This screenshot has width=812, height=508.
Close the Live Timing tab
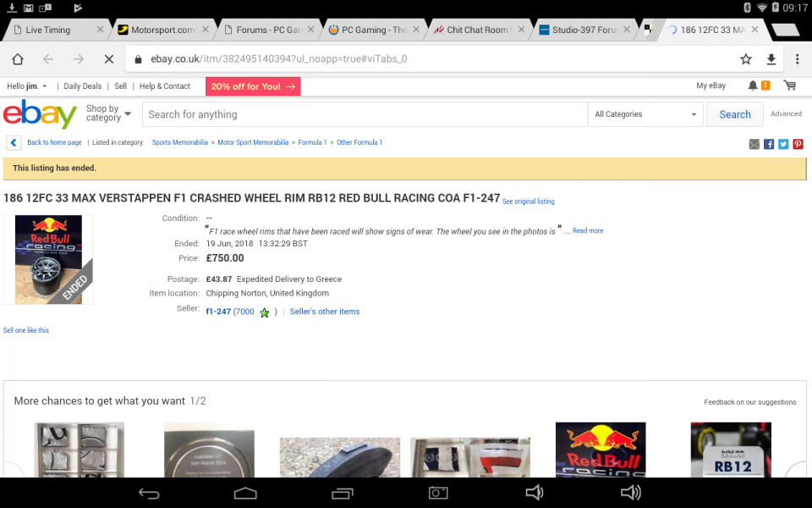tap(100, 30)
